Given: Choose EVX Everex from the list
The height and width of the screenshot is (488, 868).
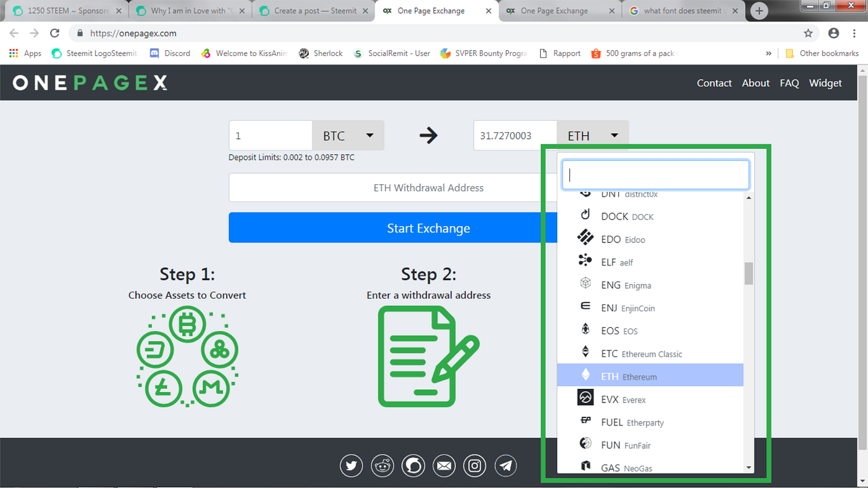Looking at the screenshot, I should [650, 399].
